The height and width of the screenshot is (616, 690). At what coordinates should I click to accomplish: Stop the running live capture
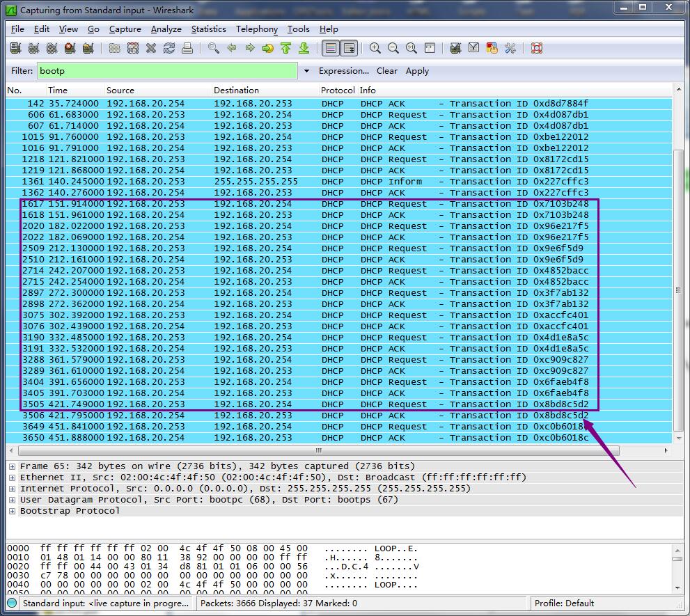pyautogui.click(x=70, y=48)
